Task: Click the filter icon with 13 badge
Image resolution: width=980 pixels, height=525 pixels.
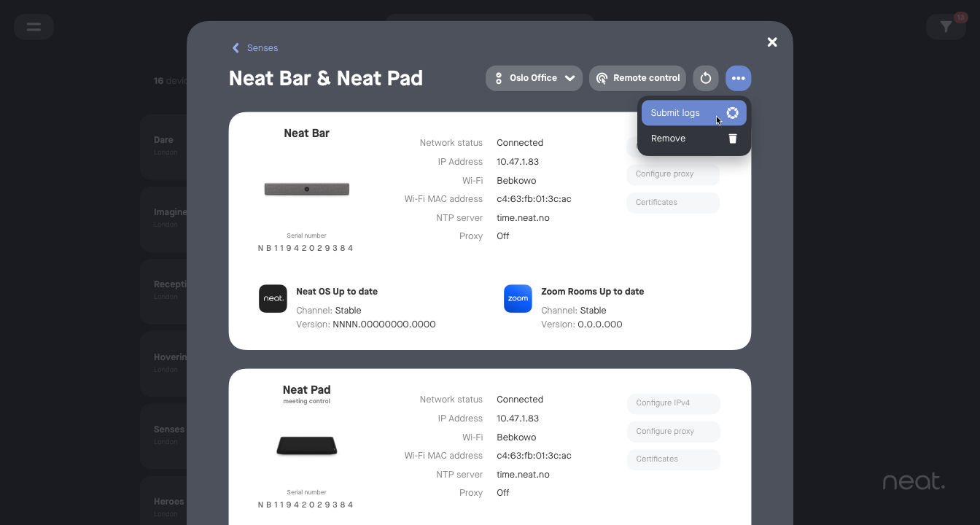Action: tap(946, 26)
